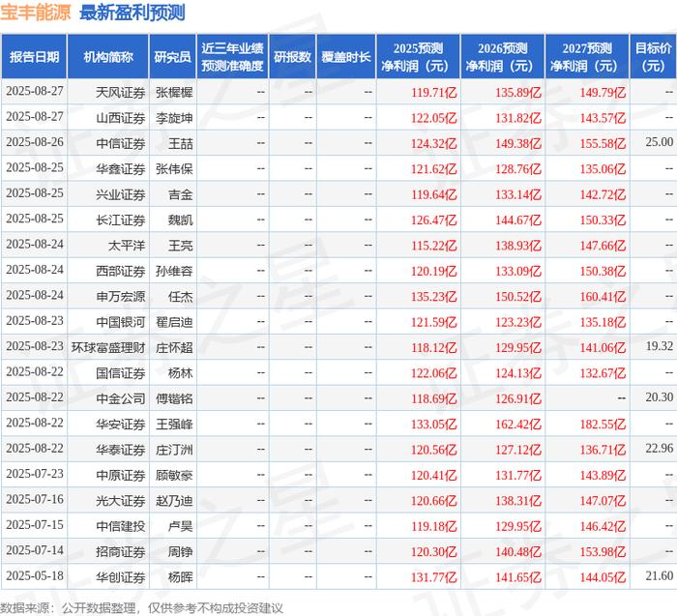Click researcher 李旋坤
The height and width of the screenshot is (616, 677).
174,118
